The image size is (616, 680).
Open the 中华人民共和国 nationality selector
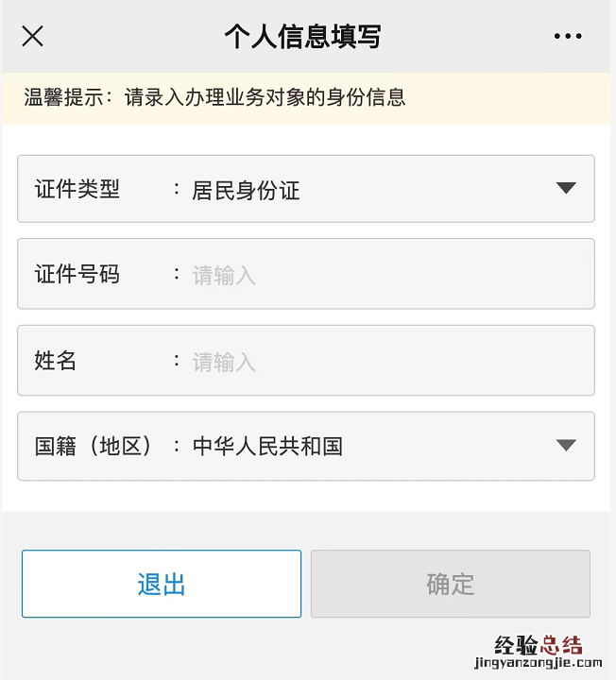tap(267, 446)
